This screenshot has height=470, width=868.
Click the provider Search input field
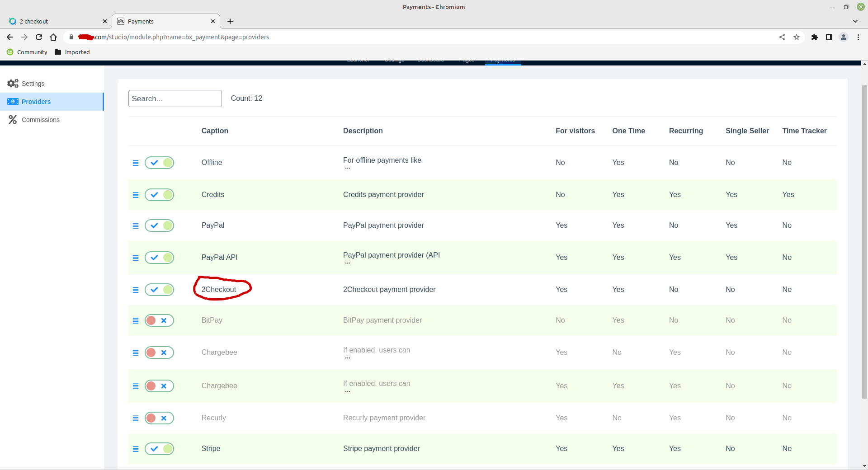[x=175, y=99]
